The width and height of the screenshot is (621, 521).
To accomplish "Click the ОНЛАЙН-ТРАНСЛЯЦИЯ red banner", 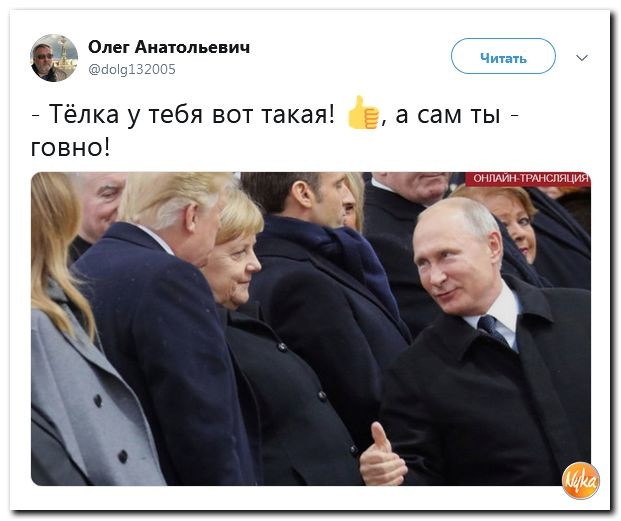I will pos(527,179).
